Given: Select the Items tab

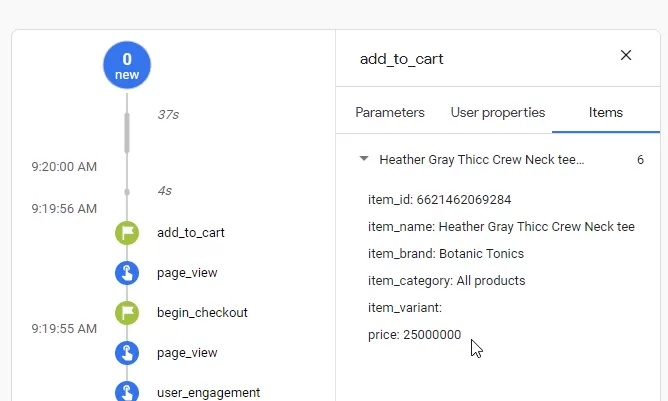Looking at the screenshot, I should [x=606, y=113].
